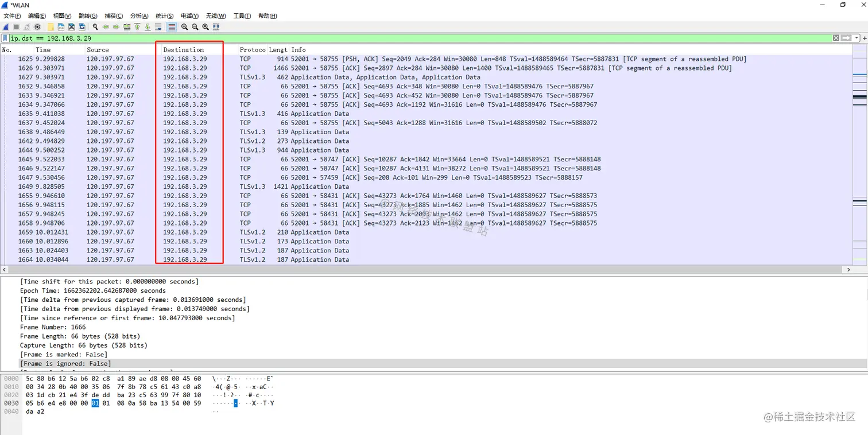The image size is (868, 435).
Task: Zoom in the main window text
Action: click(184, 27)
